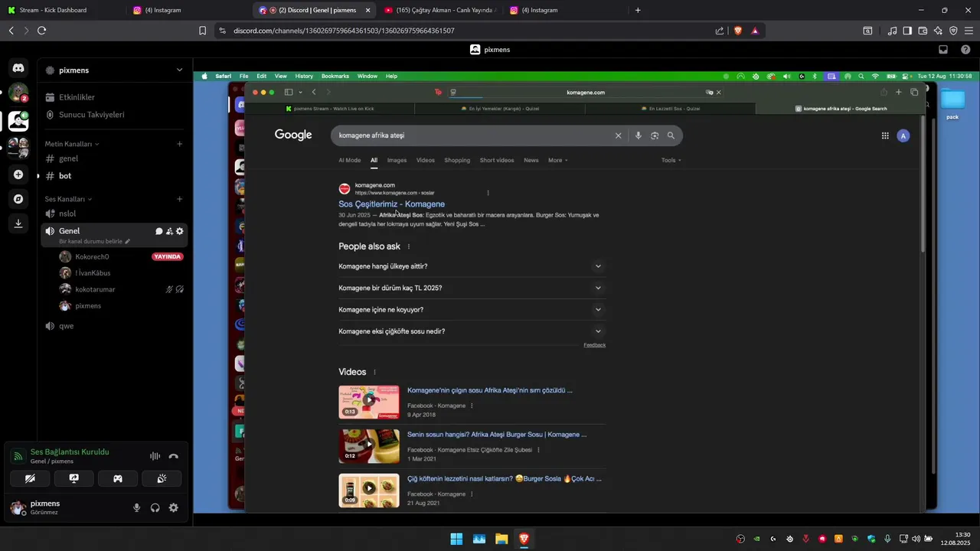The image size is (980, 551).
Task: Deafen with headphones icon
Action: point(155,507)
